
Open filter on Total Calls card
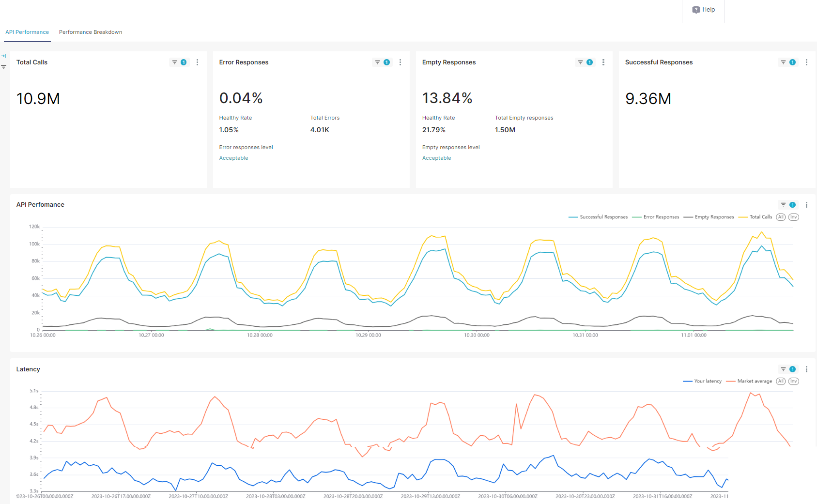point(175,62)
